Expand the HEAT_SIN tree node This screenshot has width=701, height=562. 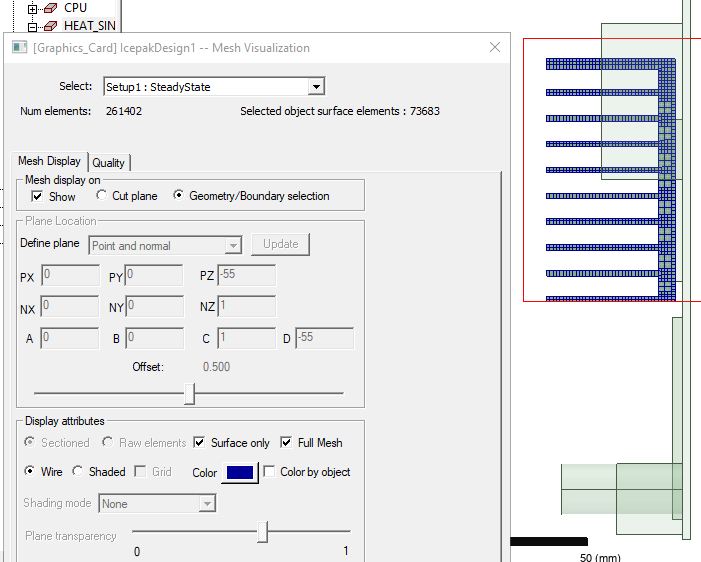pos(33,26)
